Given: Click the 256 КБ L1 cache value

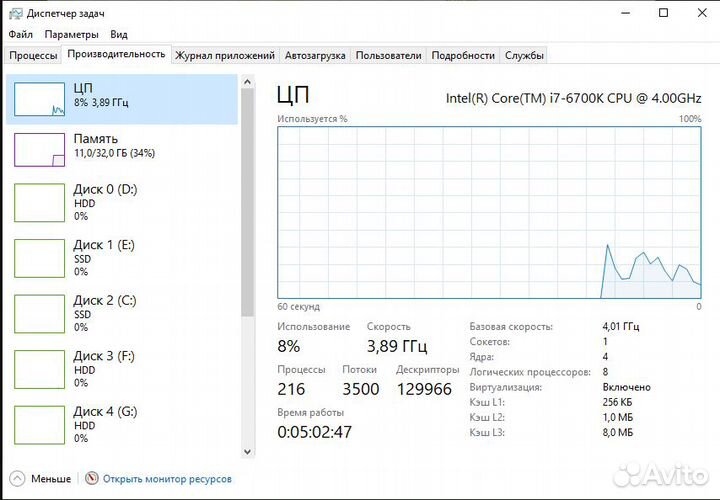Looking at the screenshot, I should point(617,402).
